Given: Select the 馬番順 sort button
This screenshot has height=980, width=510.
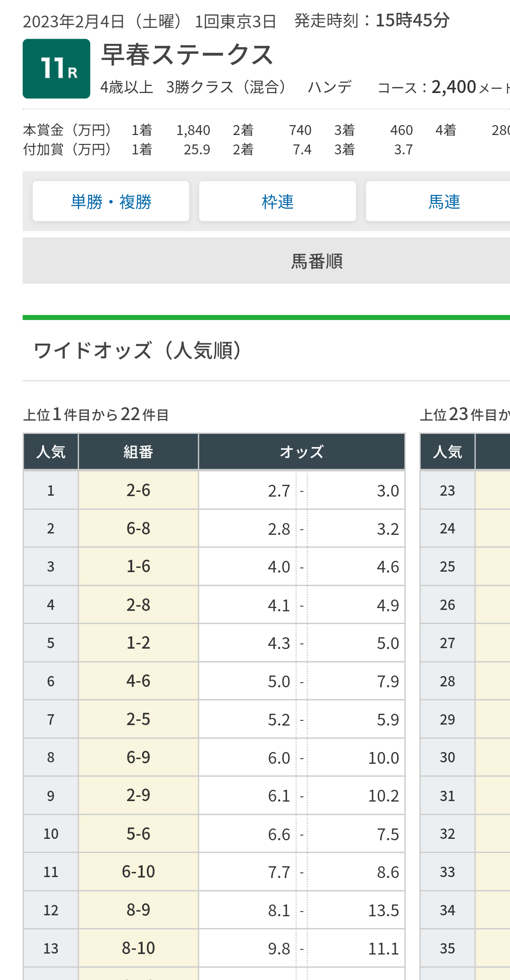Looking at the screenshot, I should (266, 261).
